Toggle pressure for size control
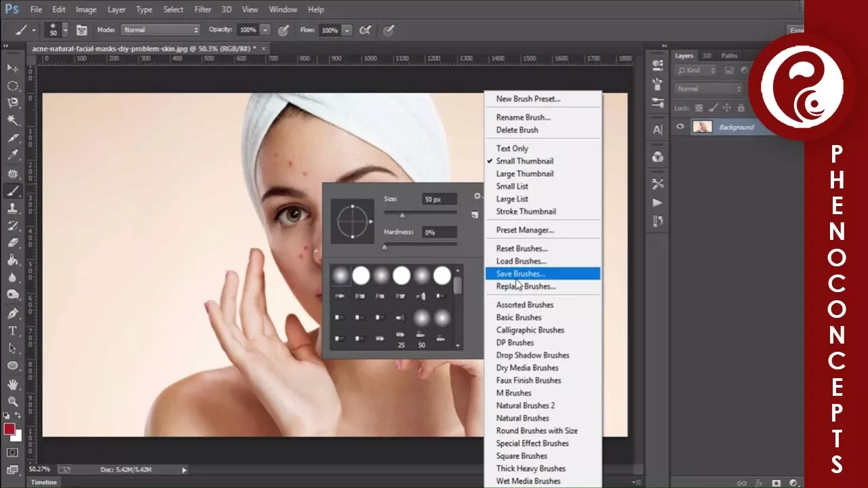 [389, 30]
